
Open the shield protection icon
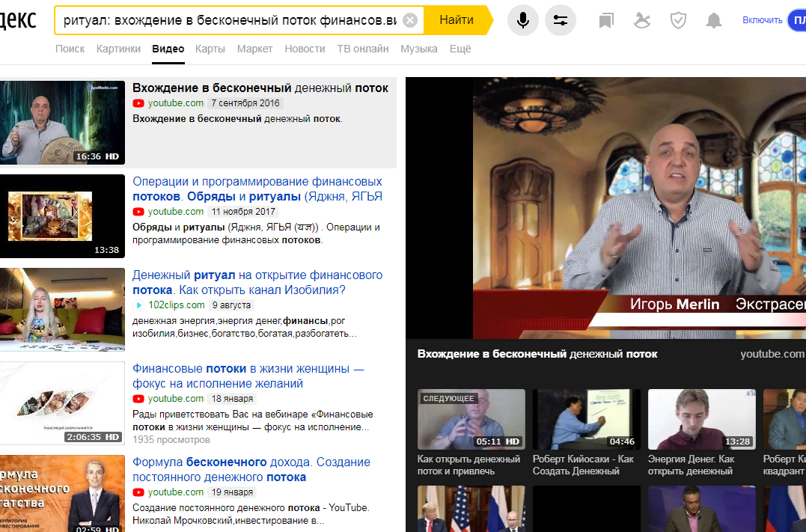[x=679, y=20]
